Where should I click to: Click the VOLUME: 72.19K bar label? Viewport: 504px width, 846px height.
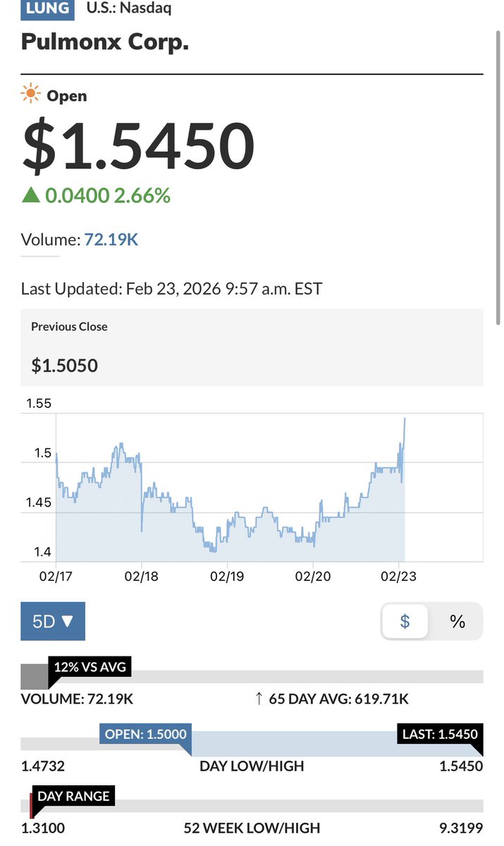[77, 699]
